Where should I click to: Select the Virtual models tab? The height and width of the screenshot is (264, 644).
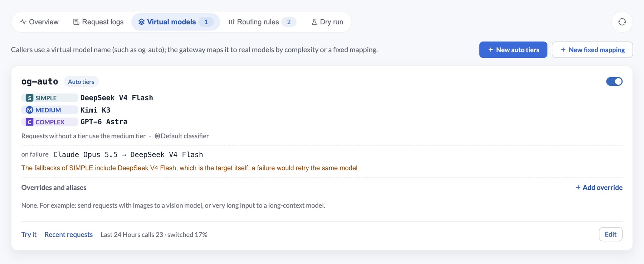(176, 22)
